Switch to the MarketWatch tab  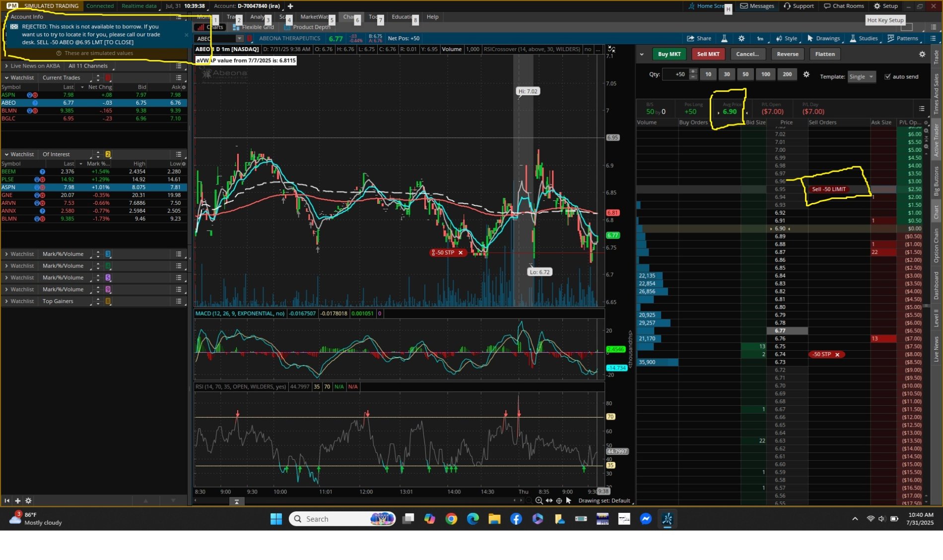tap(314, 17)
